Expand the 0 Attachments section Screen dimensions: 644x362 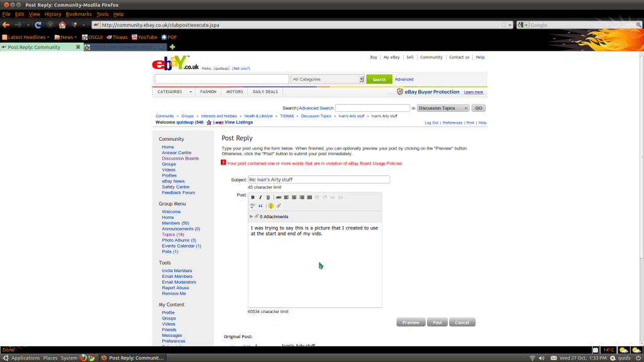tap(252, 217)
